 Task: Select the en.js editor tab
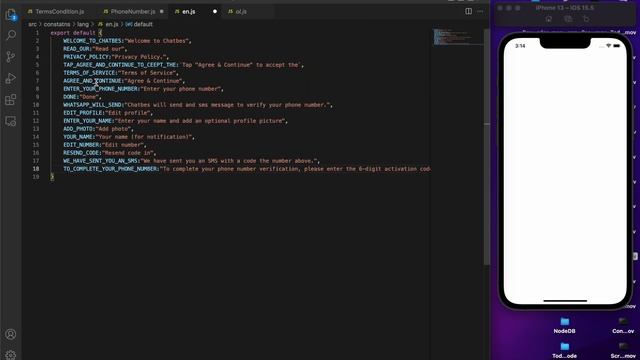tap(189, 11)
